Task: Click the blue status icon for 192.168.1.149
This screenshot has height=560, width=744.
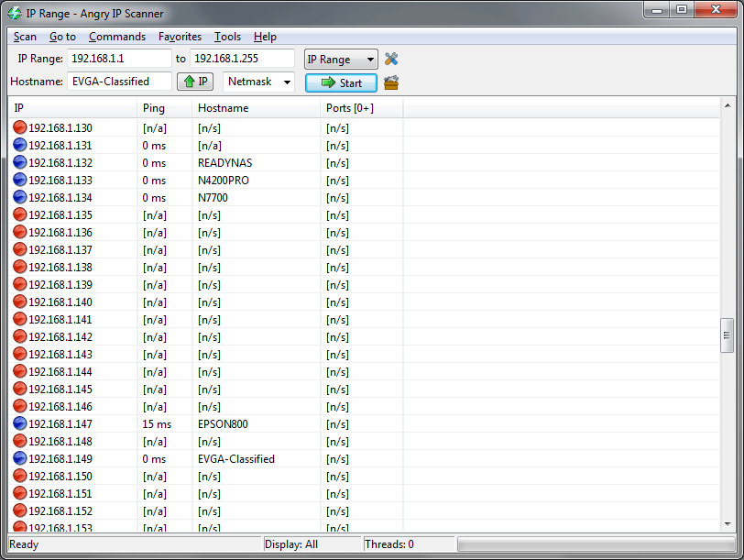Action: [x=20, y=458]
